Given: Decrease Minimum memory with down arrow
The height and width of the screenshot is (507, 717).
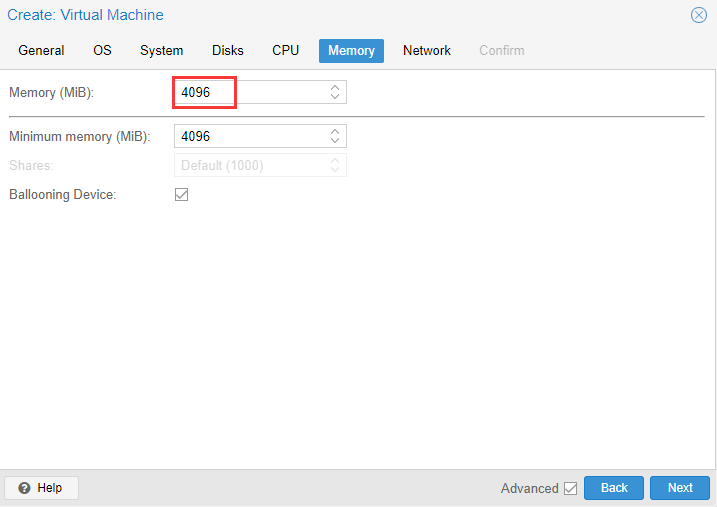Looking at the screenshot, I should coord(335,141).
